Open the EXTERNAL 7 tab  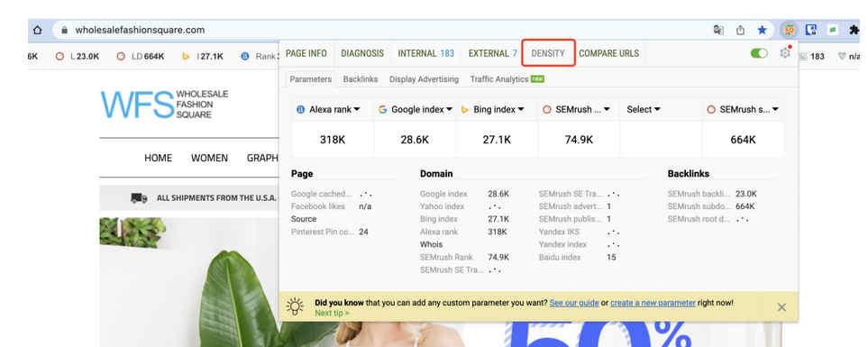coord(493,53)
